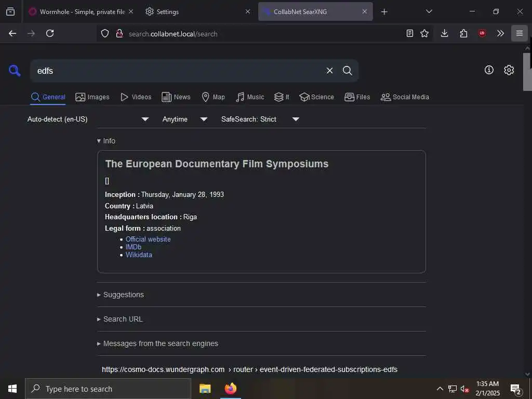Select the News category
Screen dimensions: 532x399
(x=176, y=97)
